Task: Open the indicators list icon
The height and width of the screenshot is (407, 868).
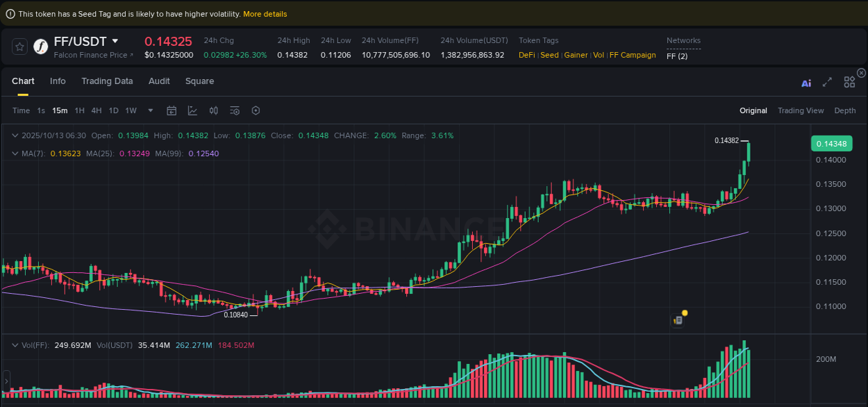Action: pyautogui.click(x=234, y=110)
